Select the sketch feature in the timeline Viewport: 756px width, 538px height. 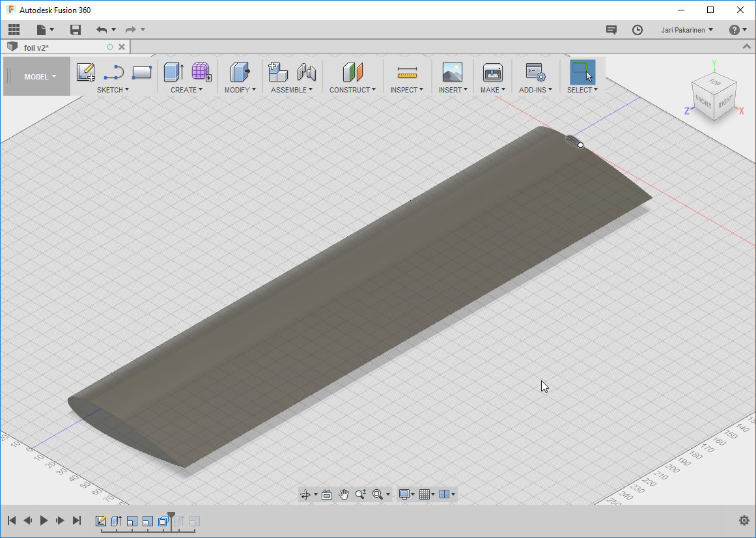click(101, 520)
